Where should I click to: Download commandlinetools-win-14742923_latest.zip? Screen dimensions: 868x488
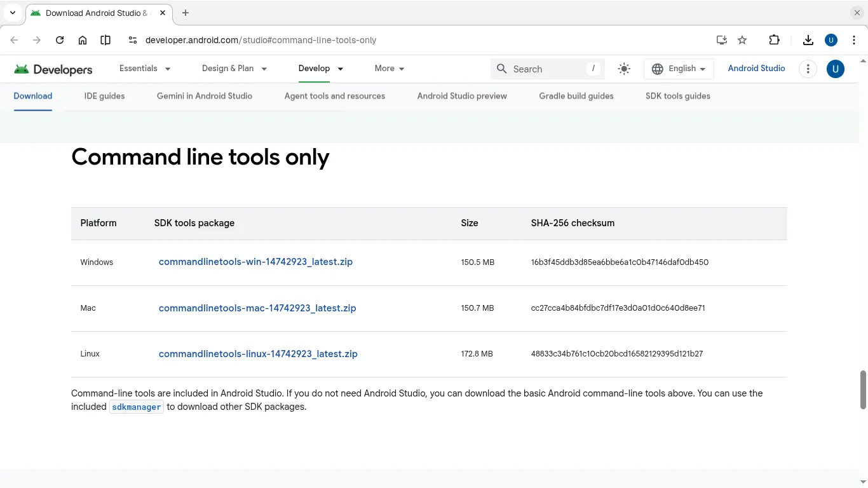255,262
